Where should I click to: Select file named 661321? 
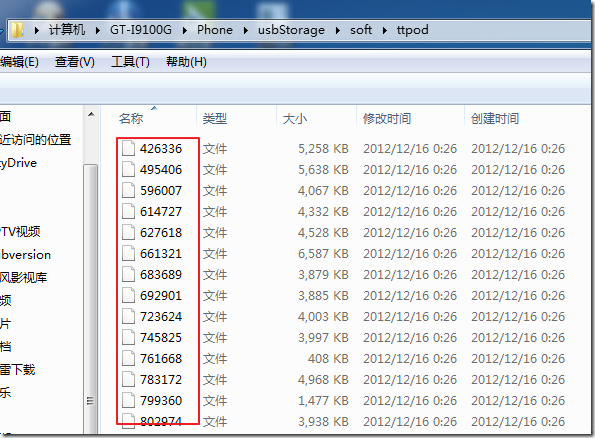[161, 253]
